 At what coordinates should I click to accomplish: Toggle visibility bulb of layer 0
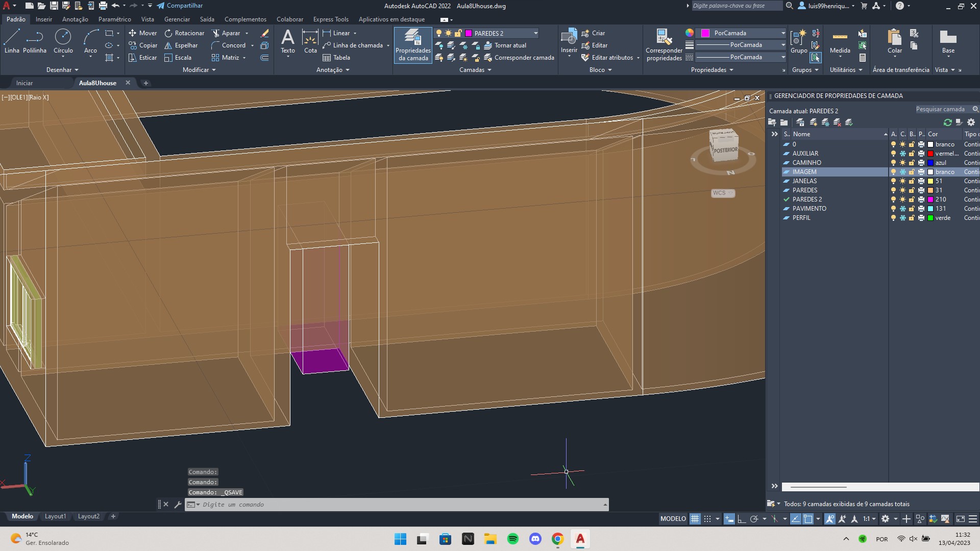[x=893, y=144]
